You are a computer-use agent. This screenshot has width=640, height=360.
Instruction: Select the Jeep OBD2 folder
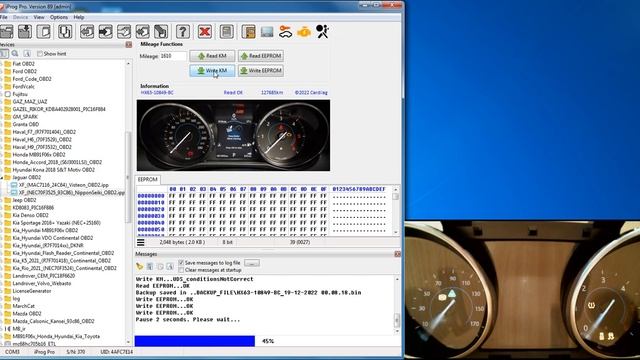point(24,200)
